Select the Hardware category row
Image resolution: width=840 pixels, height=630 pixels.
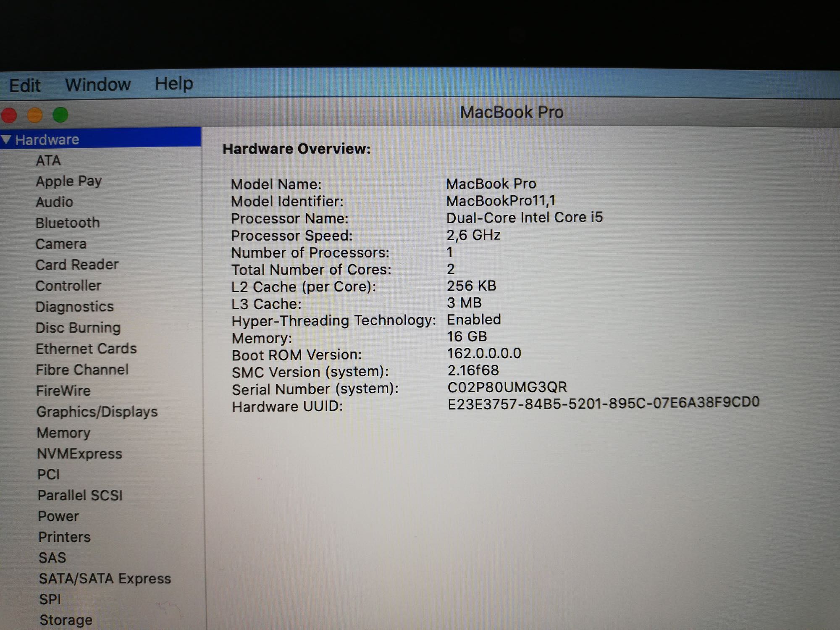tap(101, 138)
